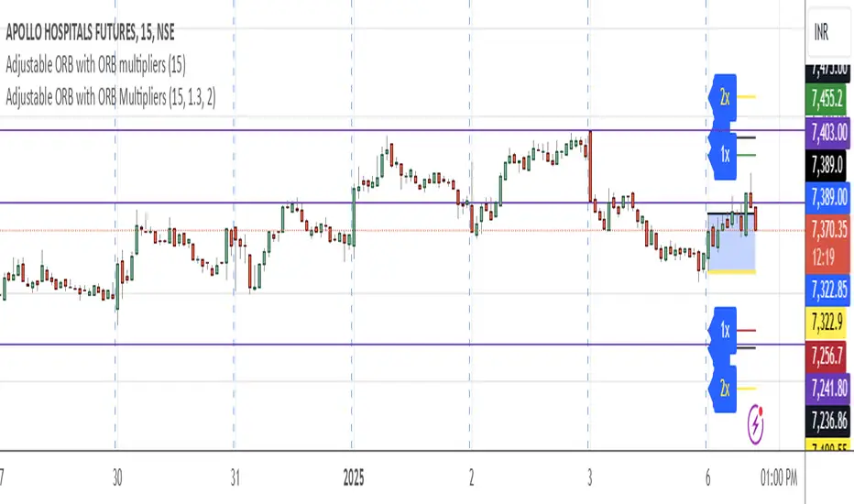Click the blue 7,389.00 price label
Screen dimensions: 854x504
pyautogui.click(x=828, y=198)
